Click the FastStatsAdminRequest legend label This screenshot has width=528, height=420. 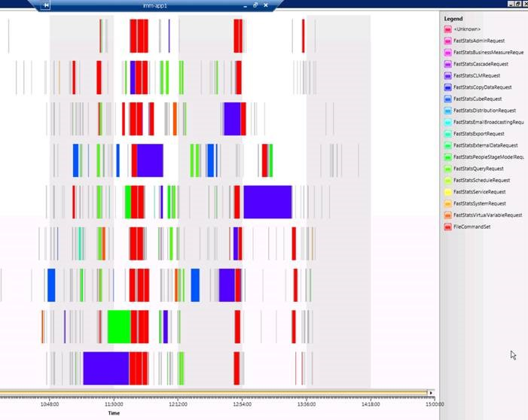479,41
